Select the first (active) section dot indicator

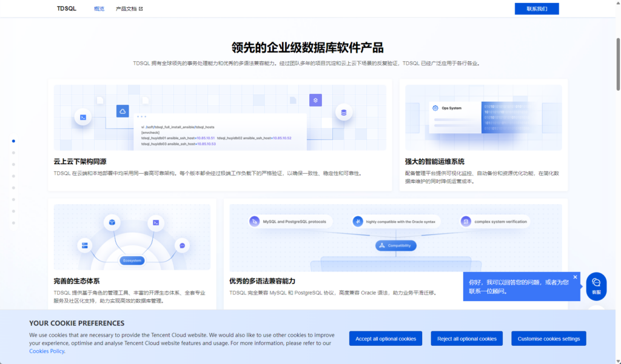pyautogui.click(x=13, y=141)
